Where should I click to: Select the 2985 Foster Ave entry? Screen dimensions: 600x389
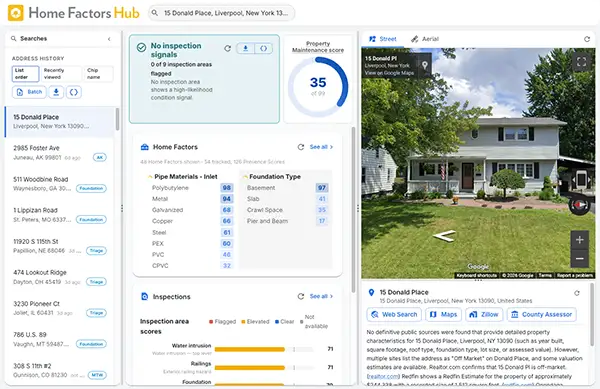59,153
